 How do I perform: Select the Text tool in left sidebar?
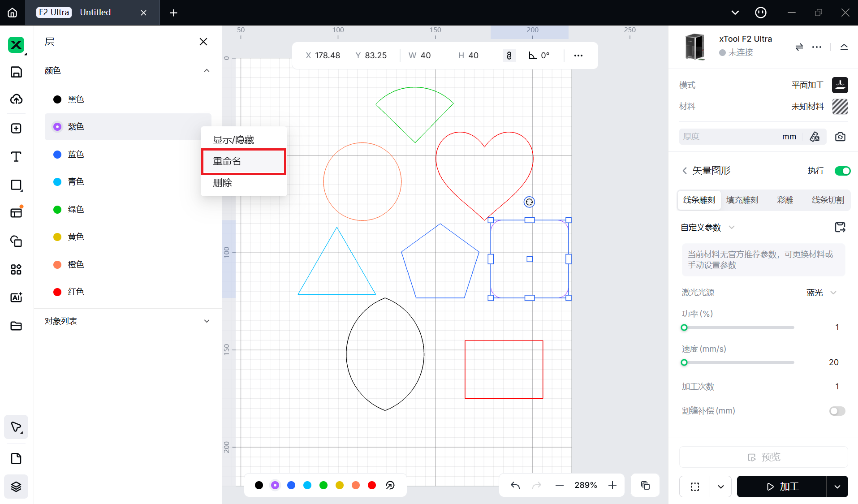click(16, 157)
